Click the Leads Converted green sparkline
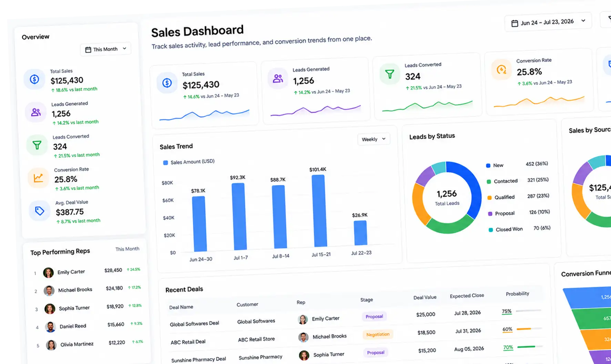Screen dimensions: 611x364 (427, 106)
